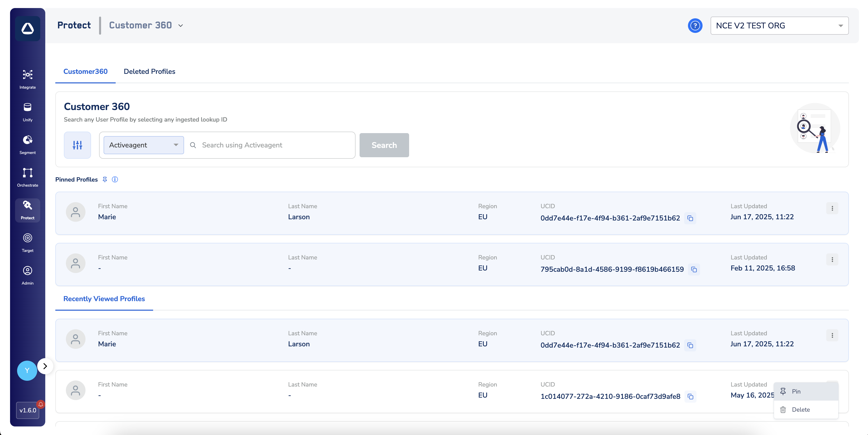Image resolution: width=868 pixels, height=435 pixels.
Task: Choose Delete in the context menu
Action: click(x=801, y=409)
